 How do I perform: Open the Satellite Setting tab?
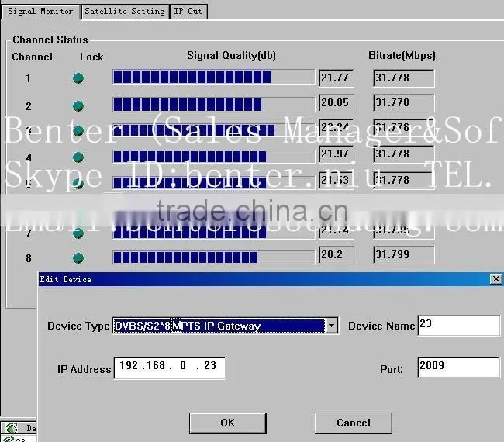125,12
